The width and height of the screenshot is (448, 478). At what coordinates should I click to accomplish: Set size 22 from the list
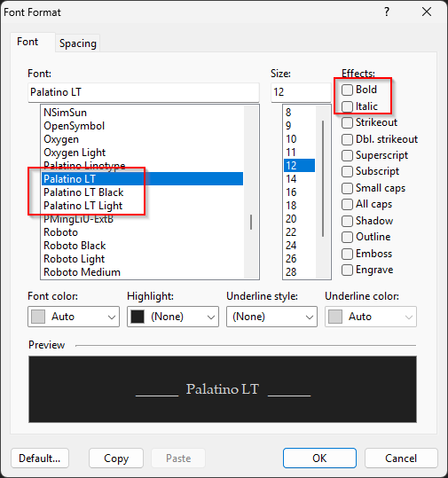pyautogui.click(x=300, y=232)
